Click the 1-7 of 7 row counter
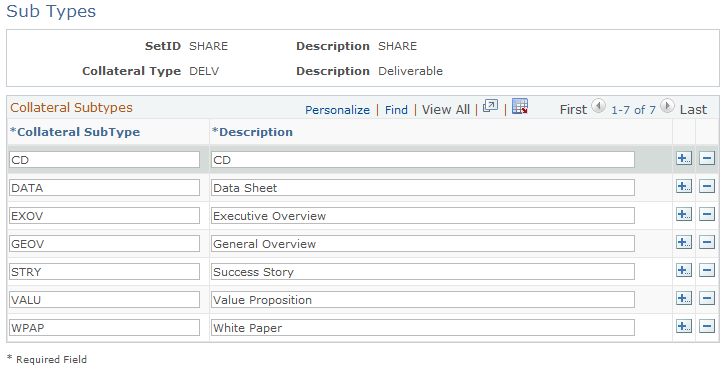This screenshot has height=369, width=726. tap(633, 110)
